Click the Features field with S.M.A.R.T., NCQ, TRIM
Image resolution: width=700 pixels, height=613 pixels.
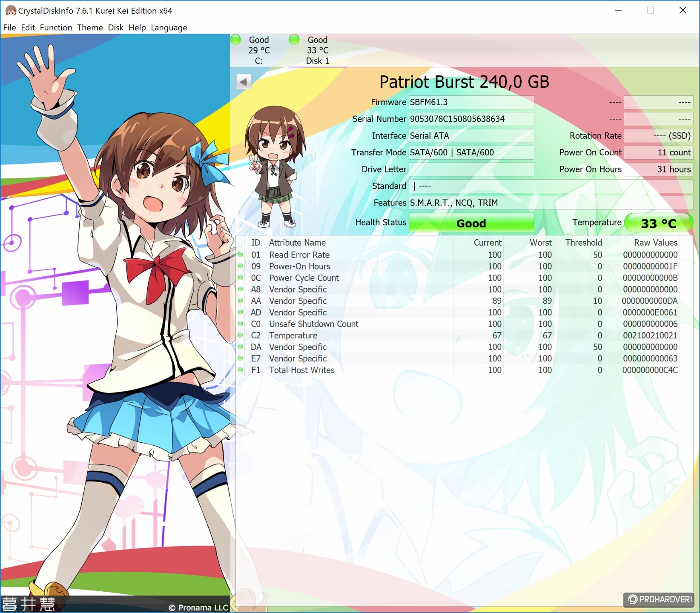tap(551, 203)
